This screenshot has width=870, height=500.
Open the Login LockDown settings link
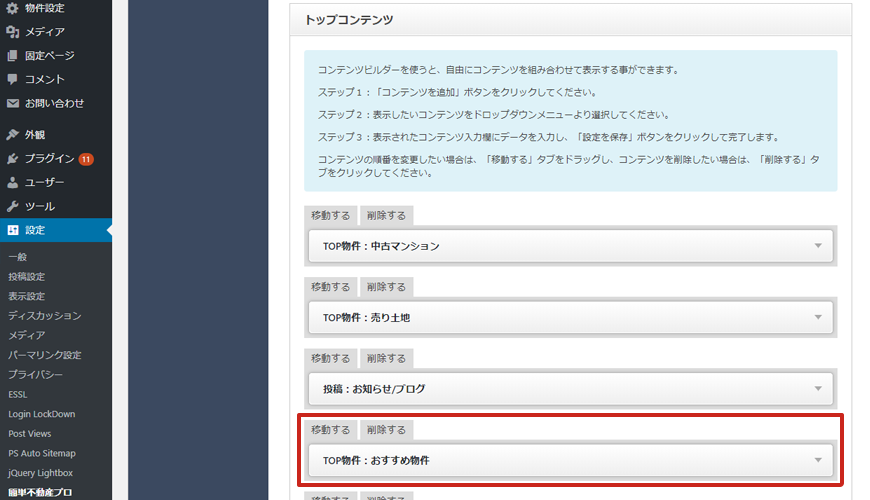coord(41,414)
